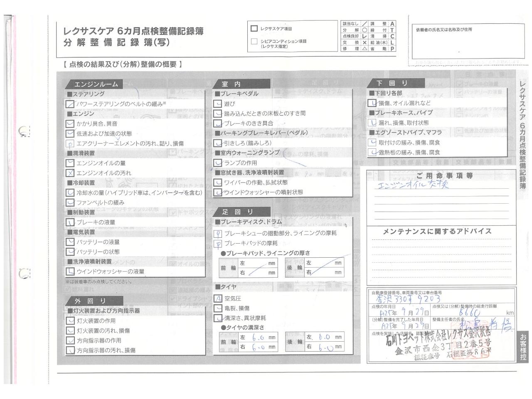Select the 空気圧 checkbox under タイヤ
The width and height of the screenshot is (532, 399).
(x=218, y=298)
